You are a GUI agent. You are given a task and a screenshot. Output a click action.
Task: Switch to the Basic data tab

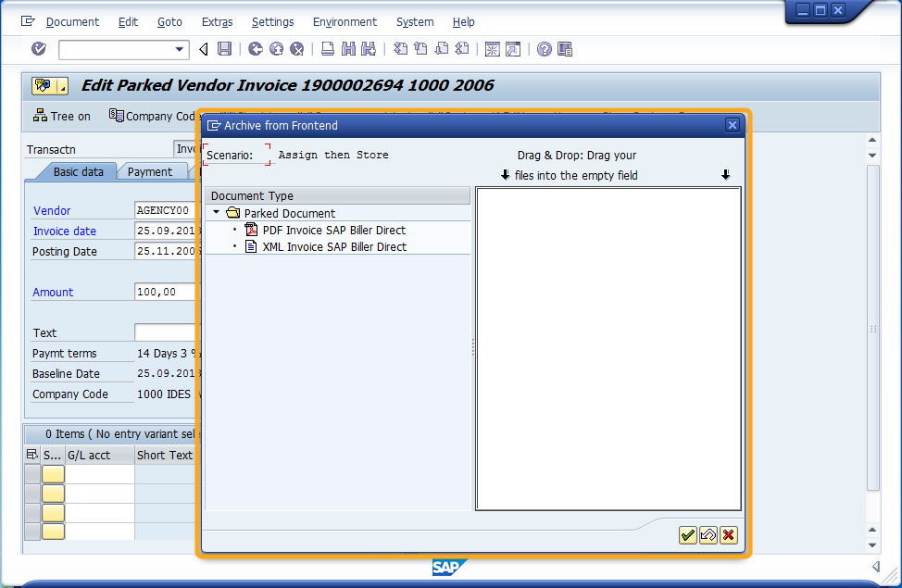click(x=78, y=171)
